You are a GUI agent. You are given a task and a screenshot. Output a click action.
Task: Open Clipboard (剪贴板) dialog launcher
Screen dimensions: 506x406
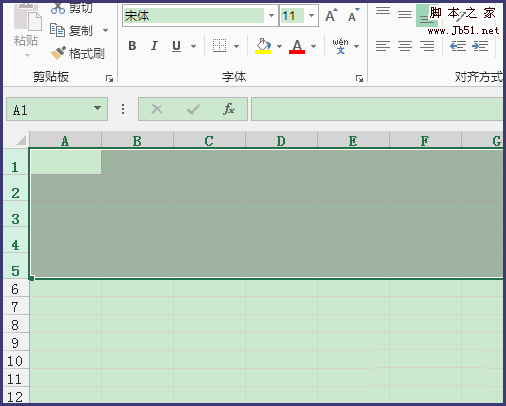[x=109, y=78]
